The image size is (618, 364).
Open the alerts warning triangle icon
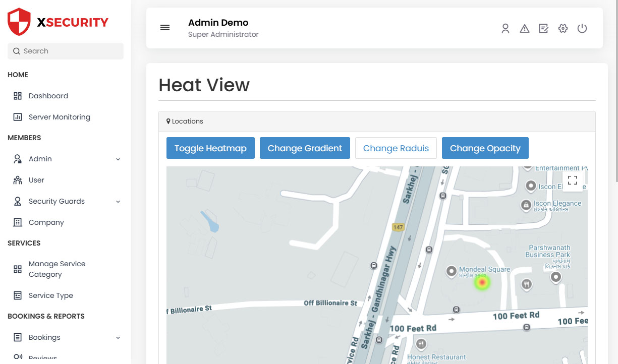(x=525, y=28)
